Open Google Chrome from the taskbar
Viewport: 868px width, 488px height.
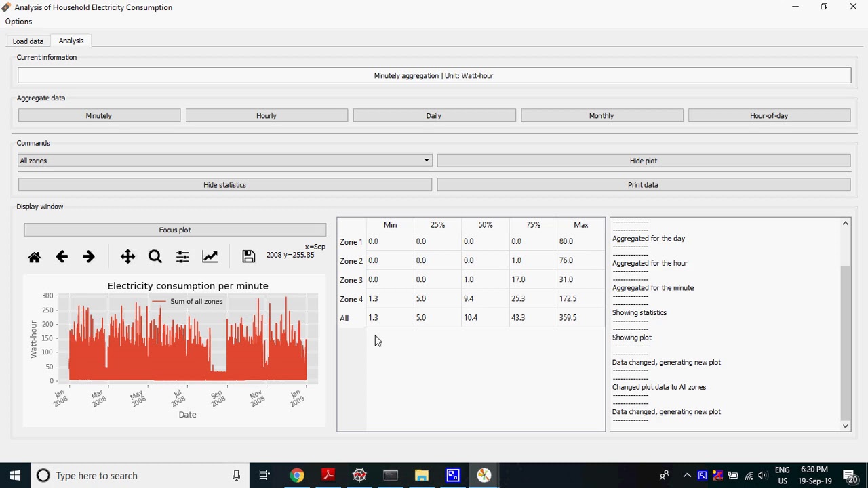297,475
